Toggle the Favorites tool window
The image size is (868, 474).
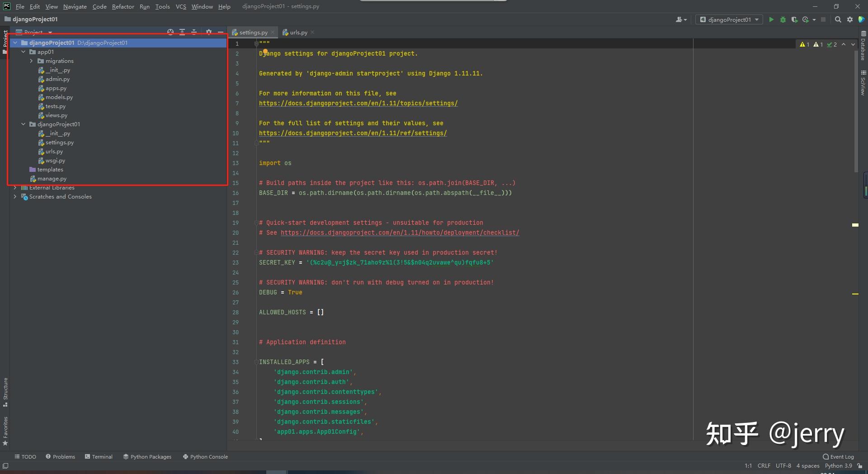click(5, 431)
